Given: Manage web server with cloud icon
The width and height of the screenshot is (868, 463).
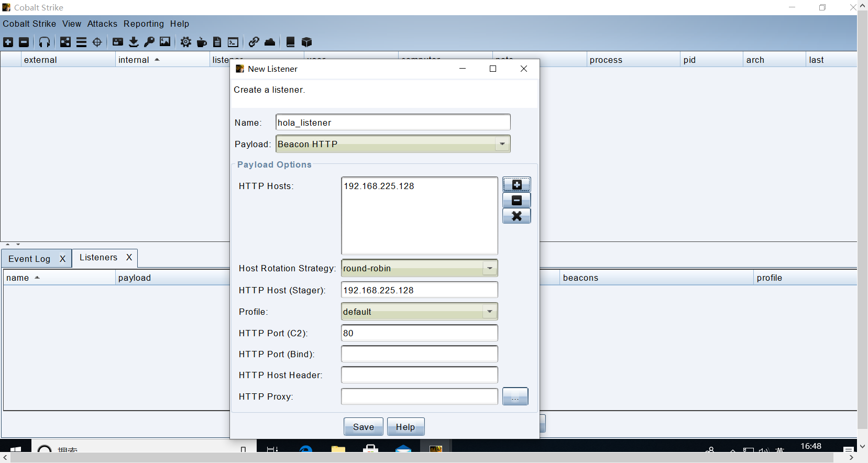Looking at the screenshot, I should pyautogui.click(x=270, y=42).
